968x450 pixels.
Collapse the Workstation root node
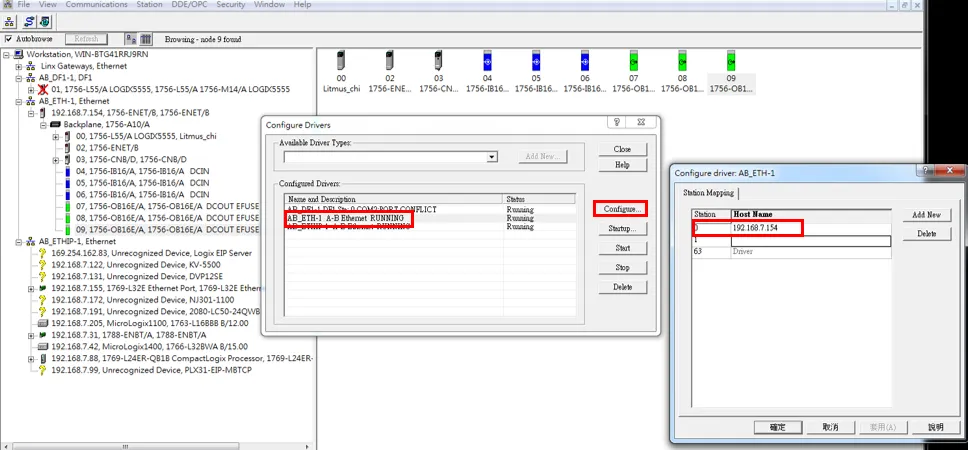tap(6, 54)
